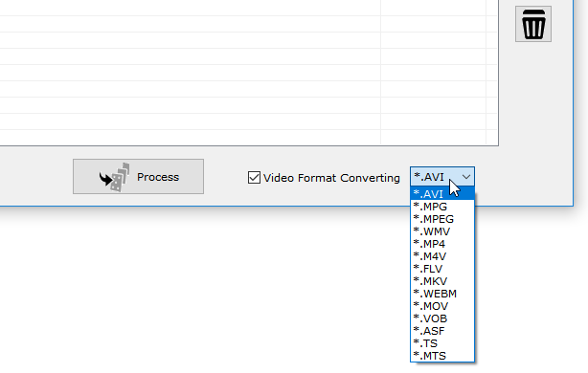Uncheck Video Format Converting checkbox

click(254, 178)
